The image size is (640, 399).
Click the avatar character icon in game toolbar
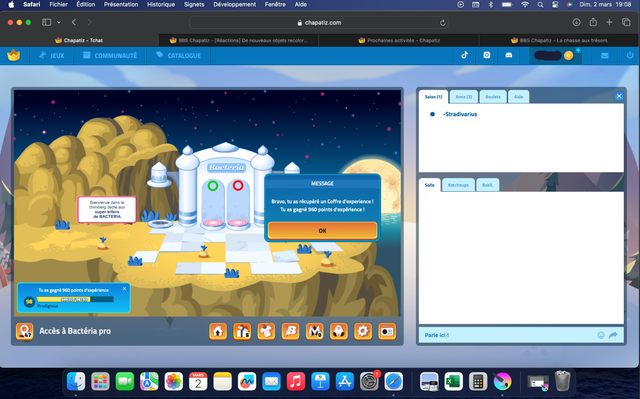pyautogui.click(x=339, y=331)
